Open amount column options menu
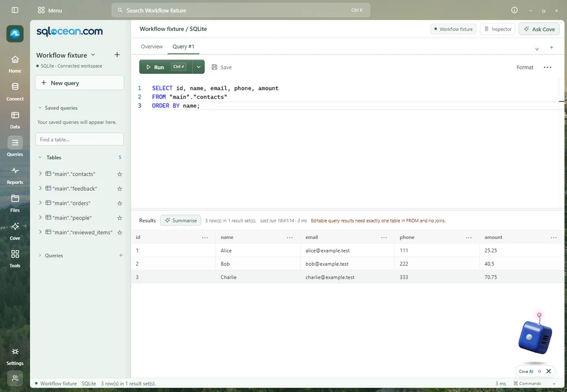This screenshot has width=567, height=392. pyautogui.click(x=553, y=237)
